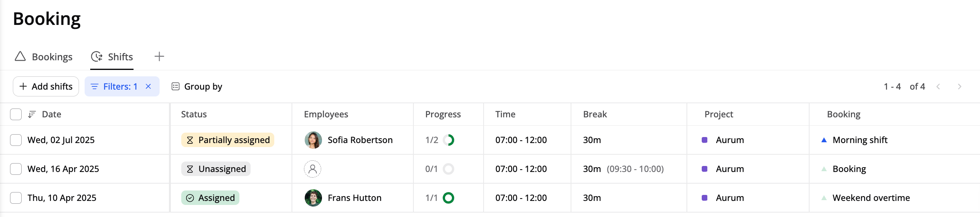
Task: Check the box for Wed, 02 Jul 2025
Action: point(16,140)
